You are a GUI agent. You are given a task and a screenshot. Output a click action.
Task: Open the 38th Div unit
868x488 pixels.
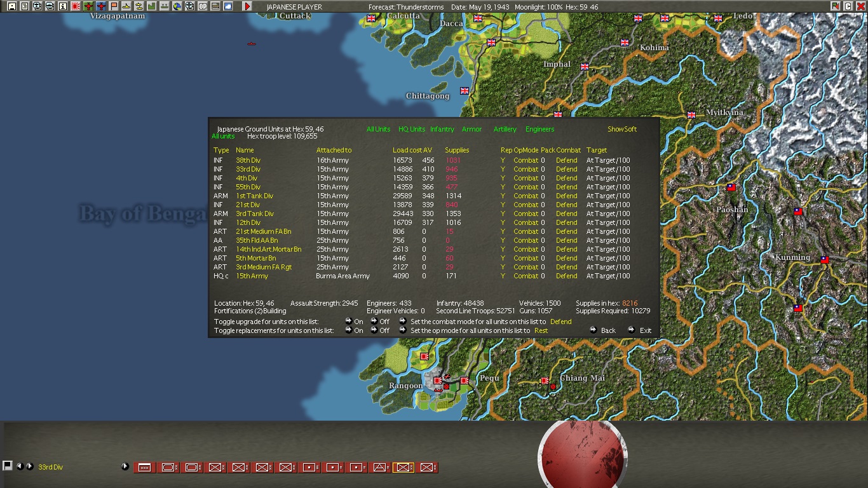[x=248, y=161]
